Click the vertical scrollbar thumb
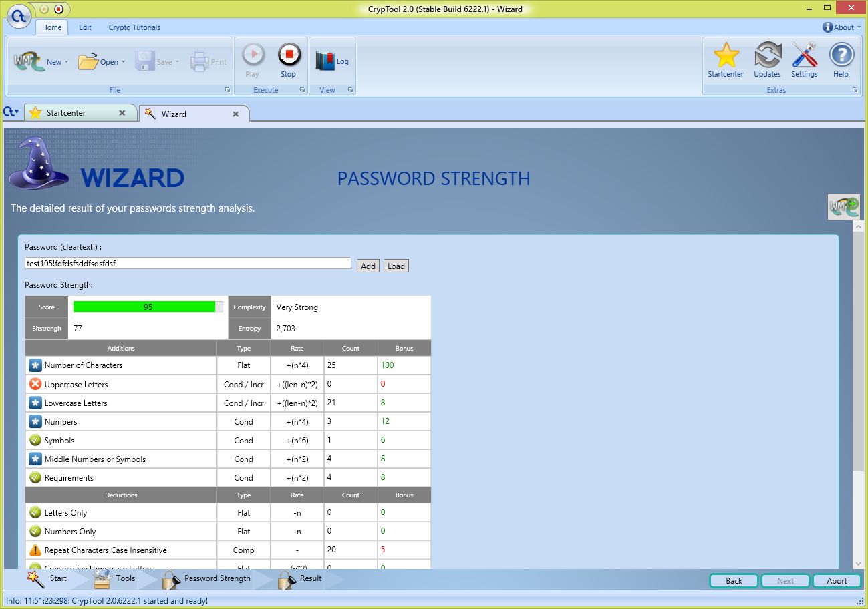This screenshot has width=868, height=609. 858,351
